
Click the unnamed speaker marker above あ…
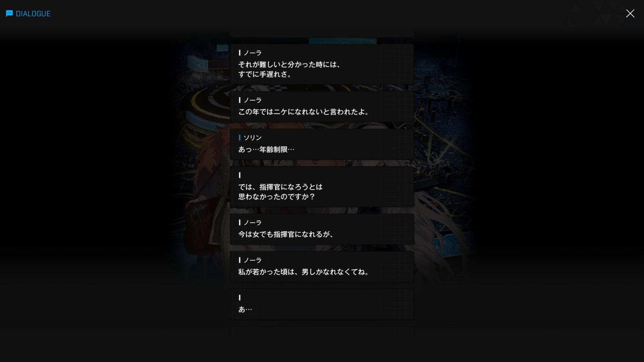click(239, 298)
